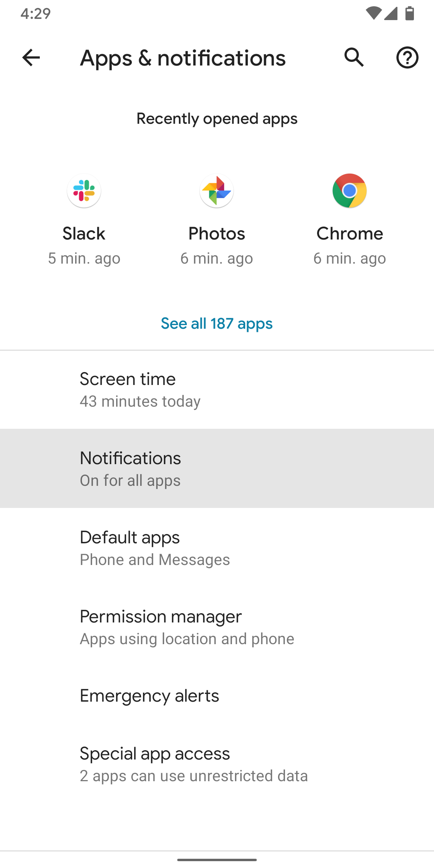Tap the Photos app name label

pos(217,233)
